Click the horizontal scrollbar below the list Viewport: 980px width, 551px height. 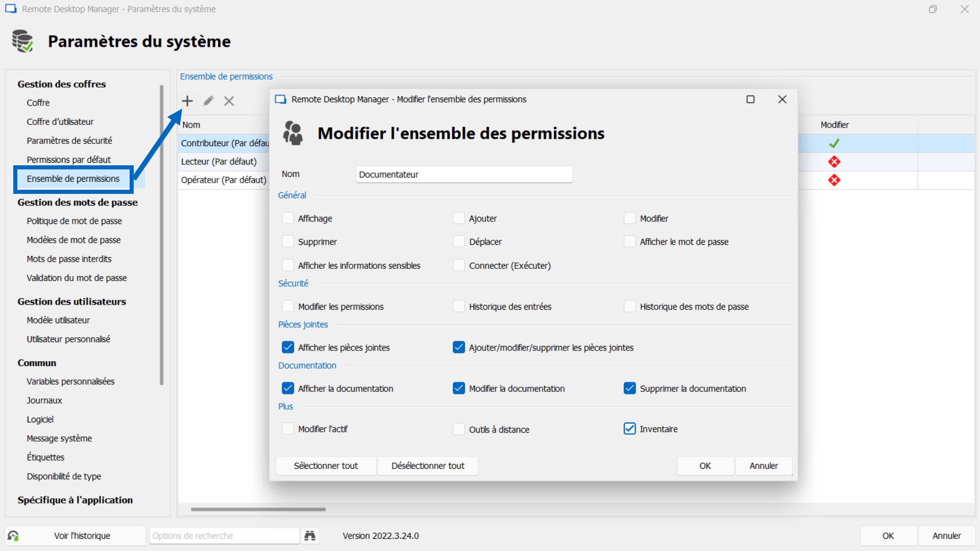coord(258,509)
